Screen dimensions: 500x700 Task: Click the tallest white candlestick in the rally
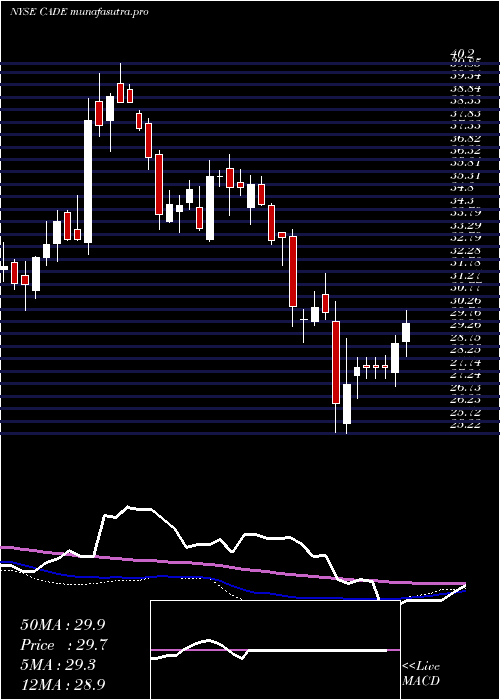coord(88,181)
